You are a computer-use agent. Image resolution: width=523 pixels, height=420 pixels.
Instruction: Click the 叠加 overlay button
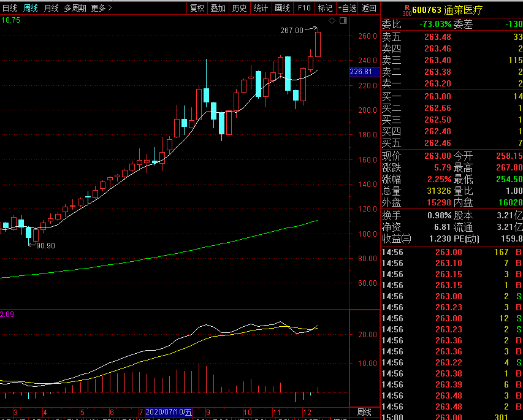coord(218,8)
